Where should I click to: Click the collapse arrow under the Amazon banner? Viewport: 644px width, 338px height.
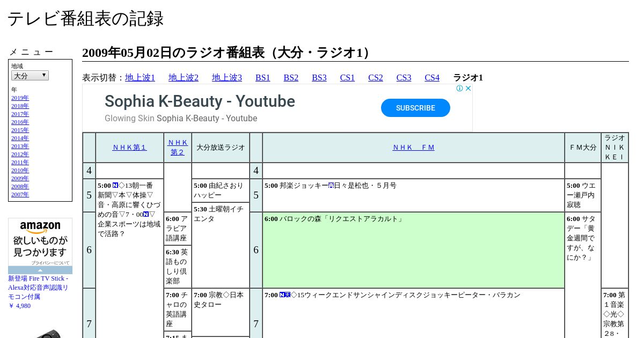[40, 270]
